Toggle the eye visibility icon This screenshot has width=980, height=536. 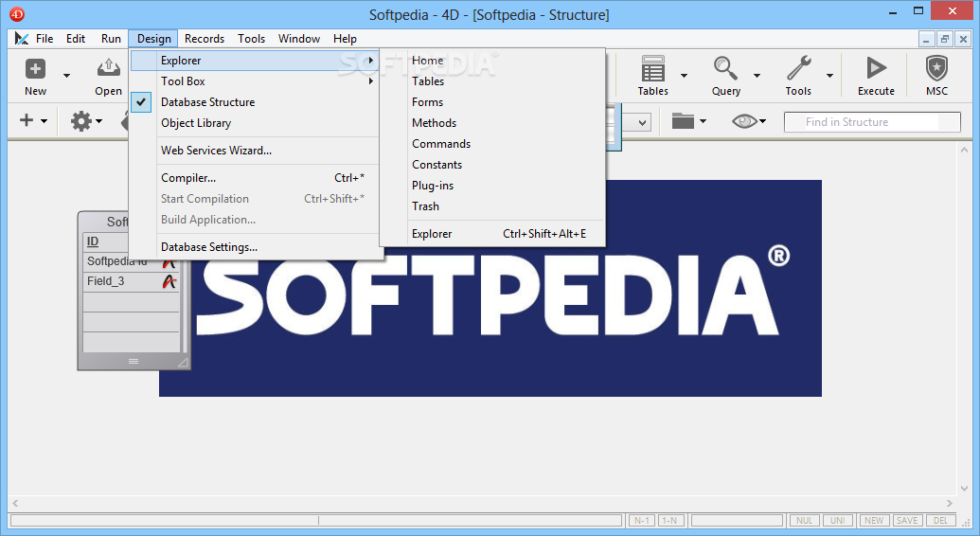click(x=743, y=120)
